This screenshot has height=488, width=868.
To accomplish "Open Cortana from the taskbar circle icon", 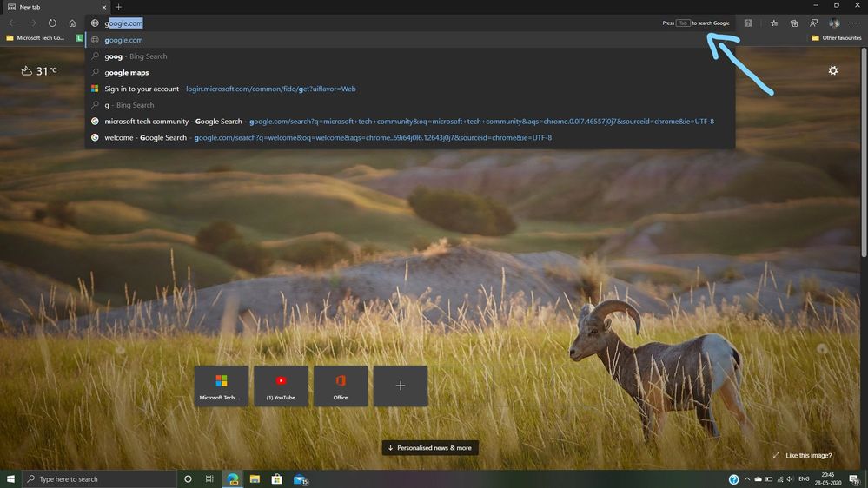I will [x=188, y=478].
